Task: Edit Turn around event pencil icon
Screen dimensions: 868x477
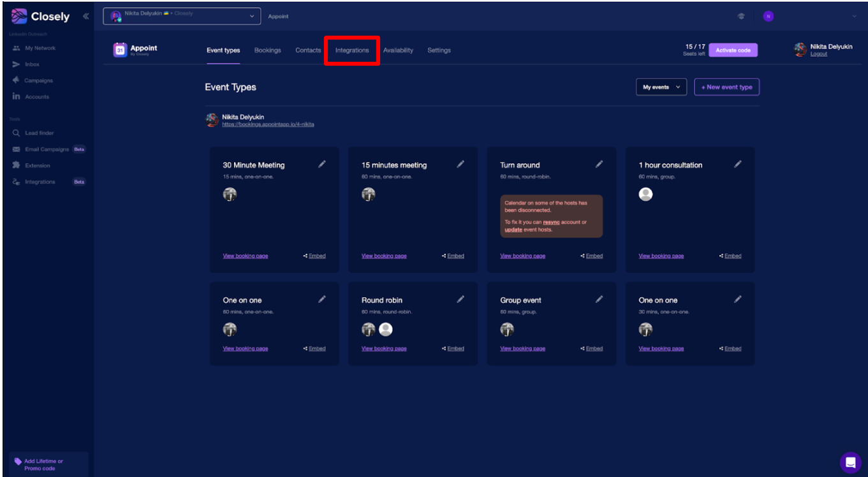Action: (x=599, y=164)
